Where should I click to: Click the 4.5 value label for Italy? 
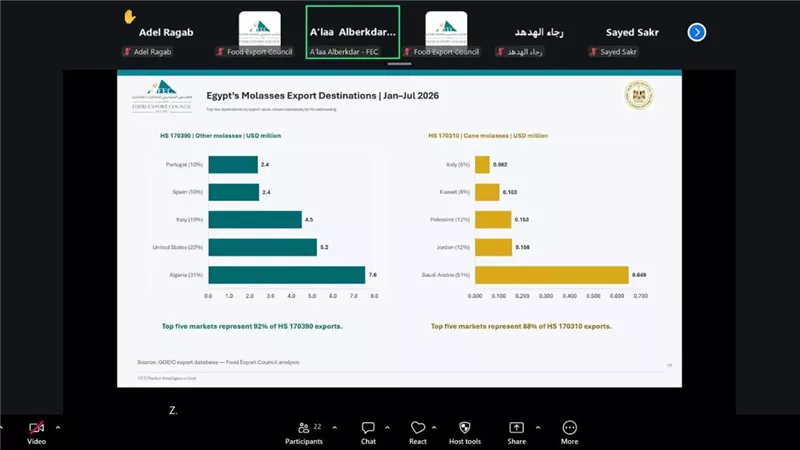(x=309, y=220)
